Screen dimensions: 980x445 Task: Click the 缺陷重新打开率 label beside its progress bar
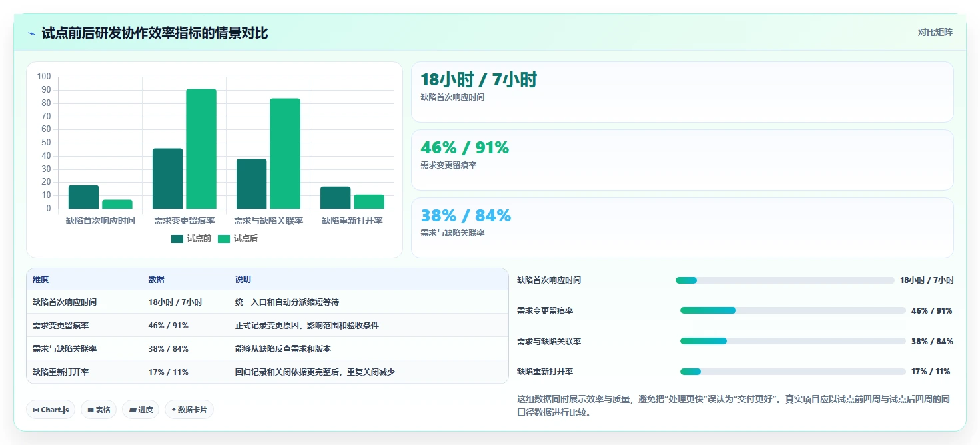[545, 372]
